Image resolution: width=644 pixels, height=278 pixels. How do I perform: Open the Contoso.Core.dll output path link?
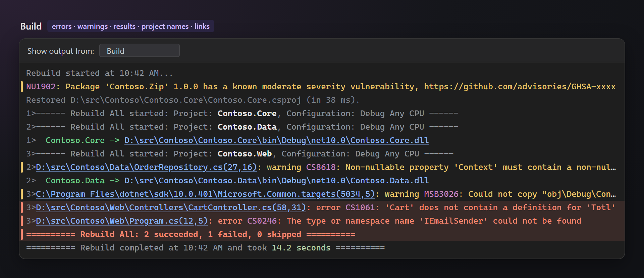point(276,140)
